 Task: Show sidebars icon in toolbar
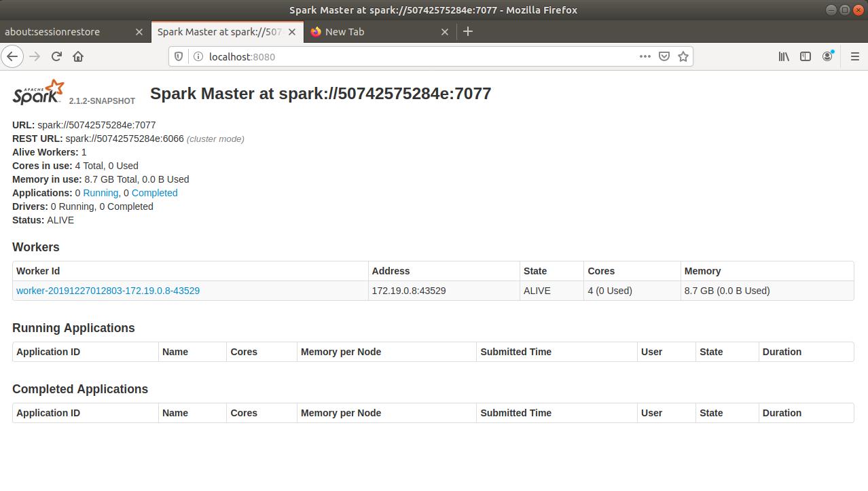pyautogui.click(x=806, y=56)
